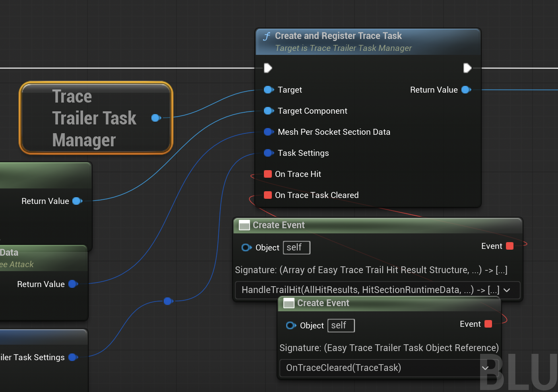558x392 pixels.
Task: Open the OnTraceCleared(TraceTask) signature dropdown
Action: pyautogui.click(x=485, y=368)
